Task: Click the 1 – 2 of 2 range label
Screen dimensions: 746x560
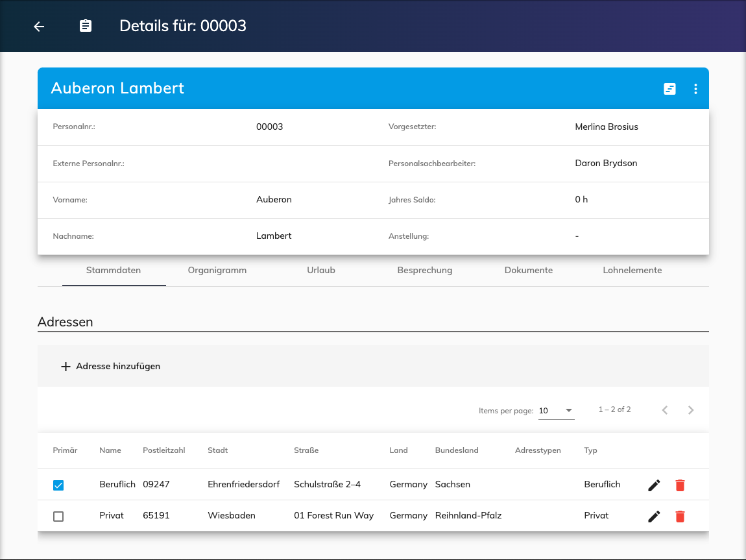Action: click(x=615, y=409)
